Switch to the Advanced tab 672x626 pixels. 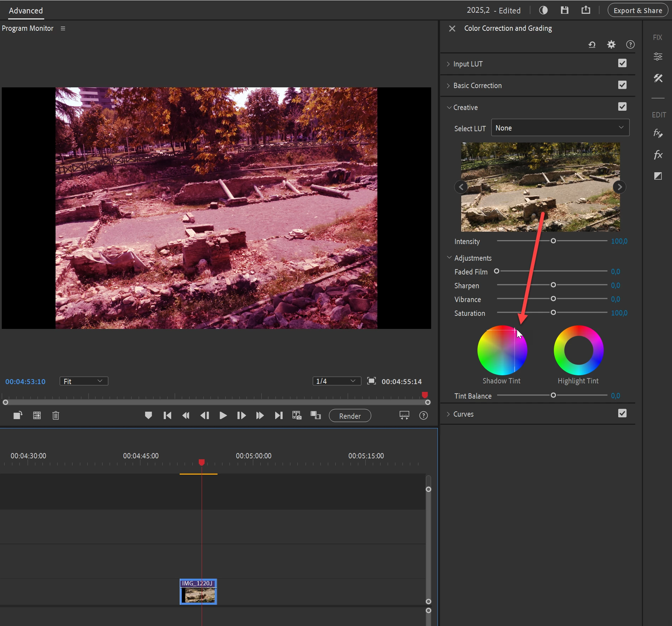[26, 11]
